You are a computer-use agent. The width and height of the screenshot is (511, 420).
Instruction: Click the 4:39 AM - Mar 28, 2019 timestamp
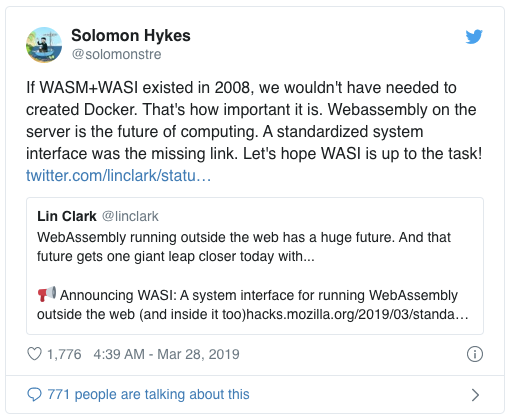(x=166, y=354)
